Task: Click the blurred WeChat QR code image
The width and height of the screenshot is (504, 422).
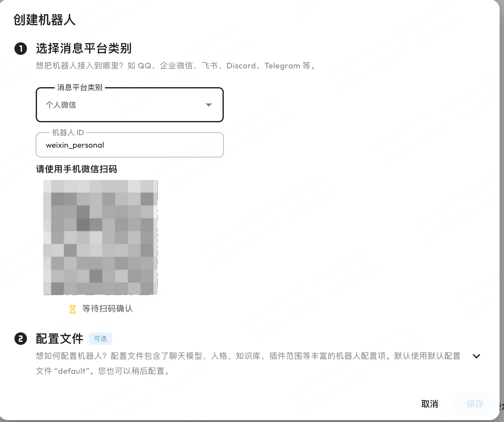Action: (x=100, y=237)
